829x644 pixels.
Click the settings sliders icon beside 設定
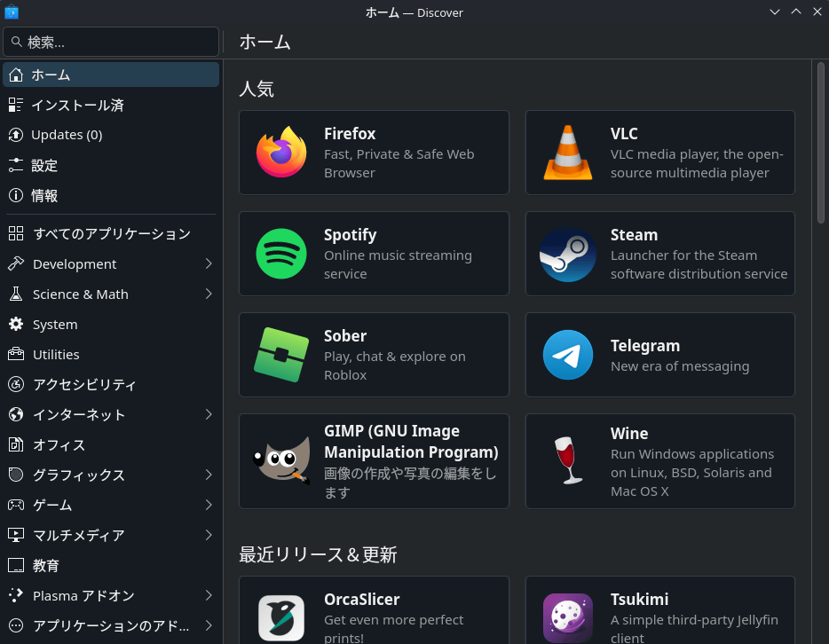[x=16, y=165]
